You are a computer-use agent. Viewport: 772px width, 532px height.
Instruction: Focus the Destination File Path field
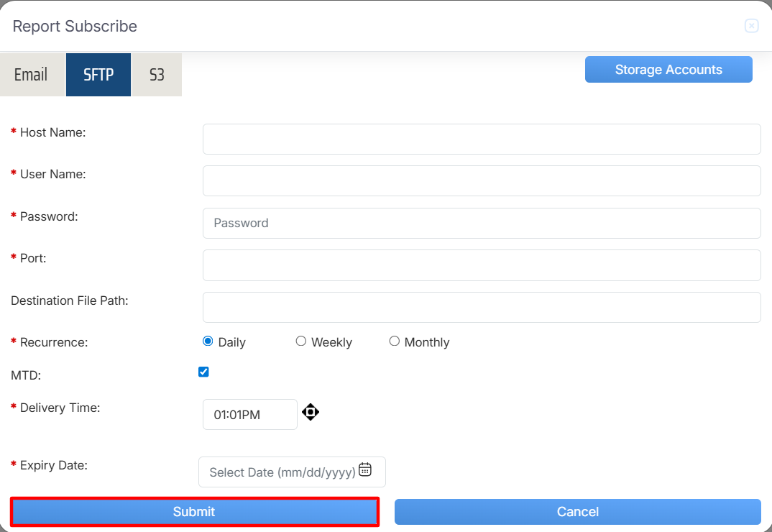pyautogui.click(x=482, y=307)
